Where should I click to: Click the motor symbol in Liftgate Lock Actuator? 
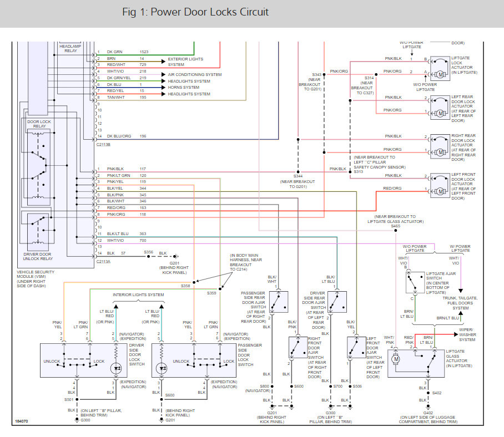click(441, 74)
